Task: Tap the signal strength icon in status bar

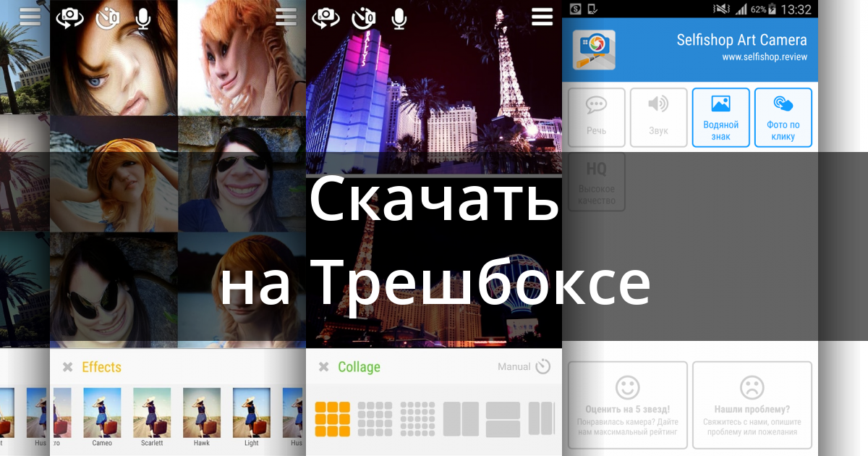Action: (740, 9)
